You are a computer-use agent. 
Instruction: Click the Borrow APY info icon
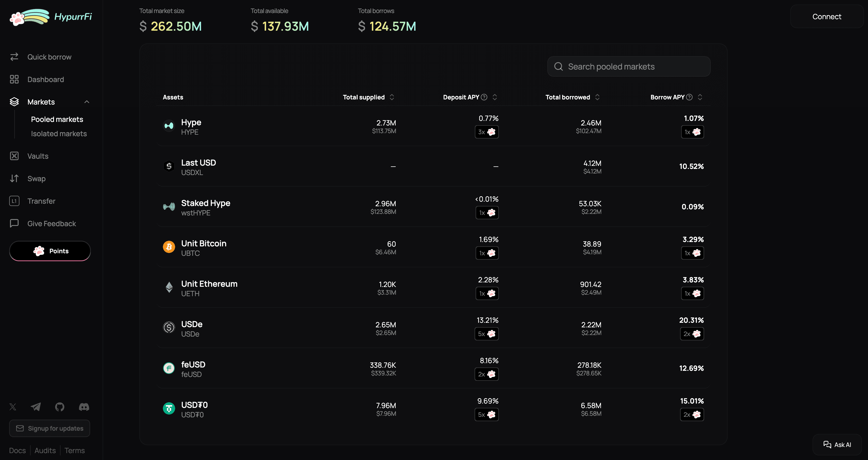tap(689, 97)
